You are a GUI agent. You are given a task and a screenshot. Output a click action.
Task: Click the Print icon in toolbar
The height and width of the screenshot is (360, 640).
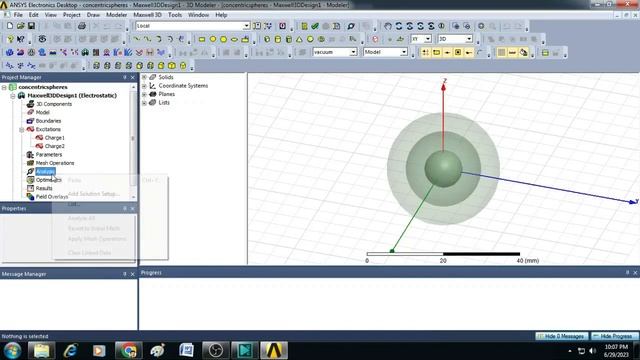tap(82, 26)
